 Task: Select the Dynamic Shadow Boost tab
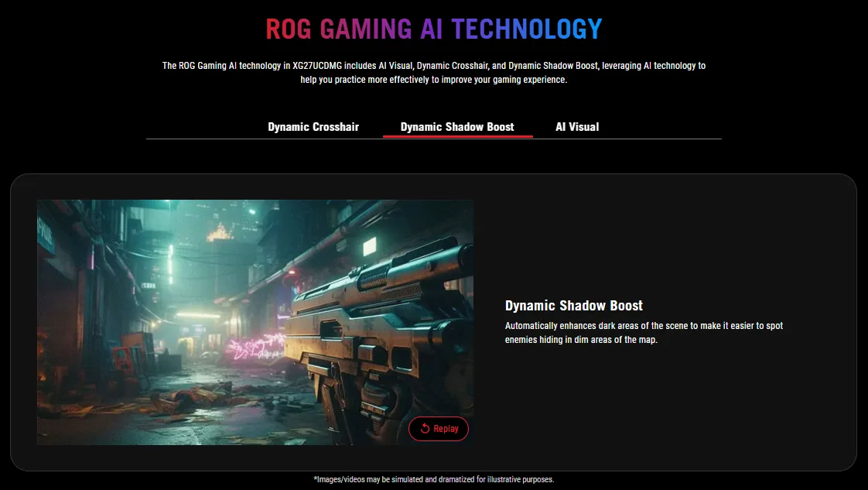coord(457,127)
